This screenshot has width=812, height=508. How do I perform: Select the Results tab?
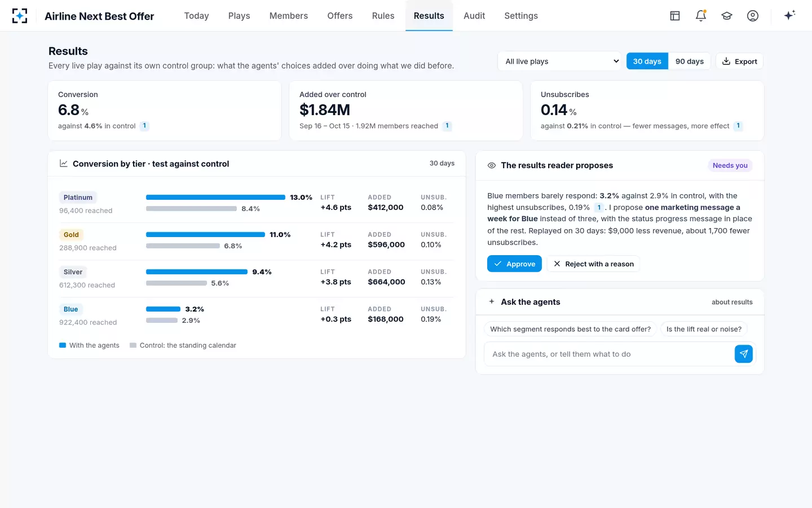point(429,16)
